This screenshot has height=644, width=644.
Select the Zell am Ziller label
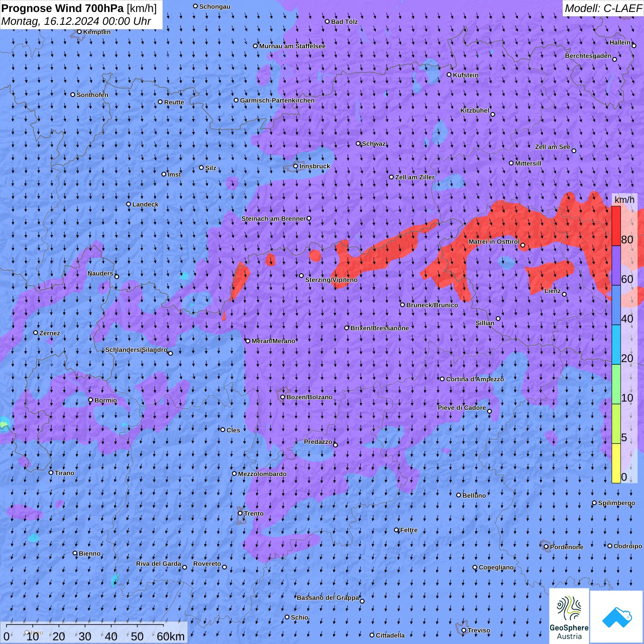[x=414, y=177]
